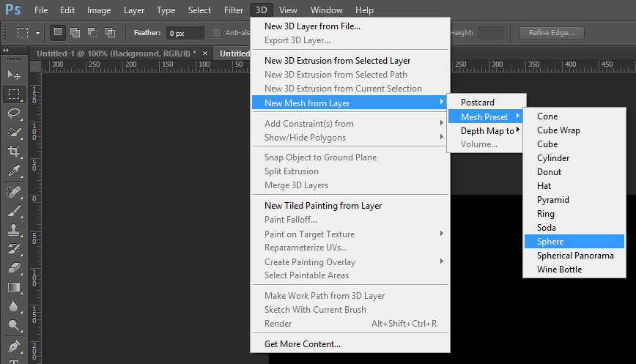Expand the Depth Map to submenu
The height and width of the screenshot is (364, 636).
coord(486,131)
